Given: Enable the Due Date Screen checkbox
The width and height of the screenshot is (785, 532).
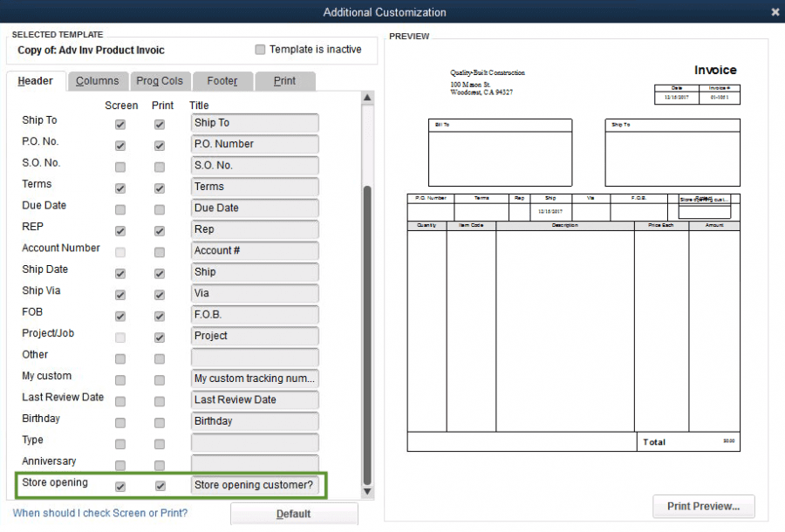Looking at the screenshot, I should pos(119,208).
